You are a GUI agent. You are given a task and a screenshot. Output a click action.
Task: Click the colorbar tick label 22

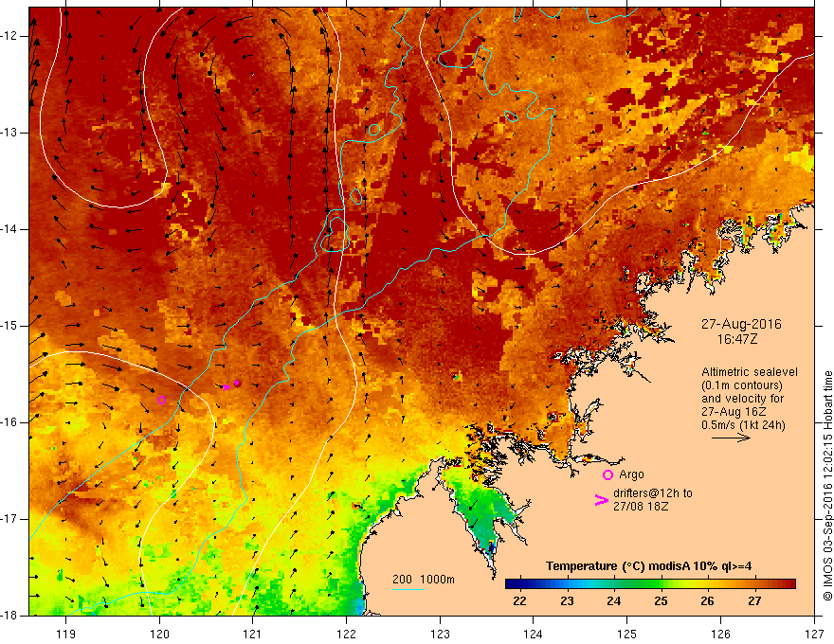519,601
